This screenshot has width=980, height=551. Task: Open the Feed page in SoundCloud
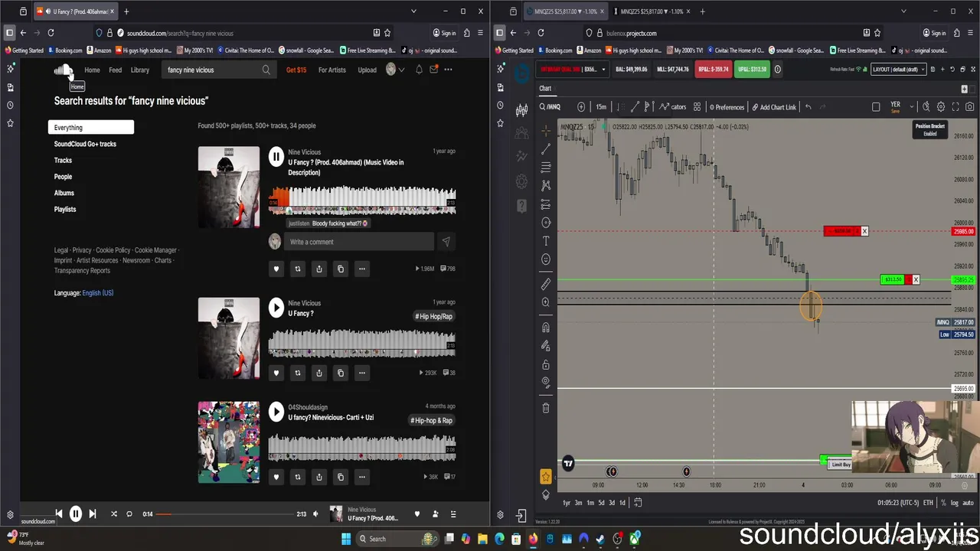(x=115, y=70)
